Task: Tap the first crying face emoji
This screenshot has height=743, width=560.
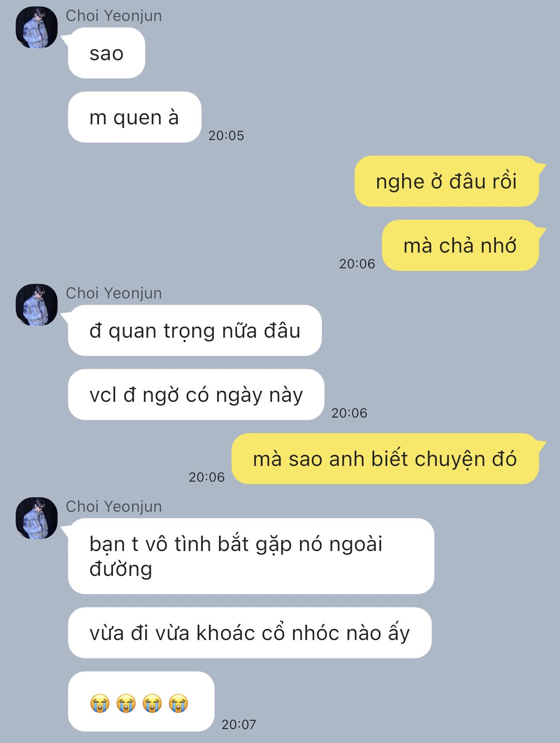Action: point(99,703)
